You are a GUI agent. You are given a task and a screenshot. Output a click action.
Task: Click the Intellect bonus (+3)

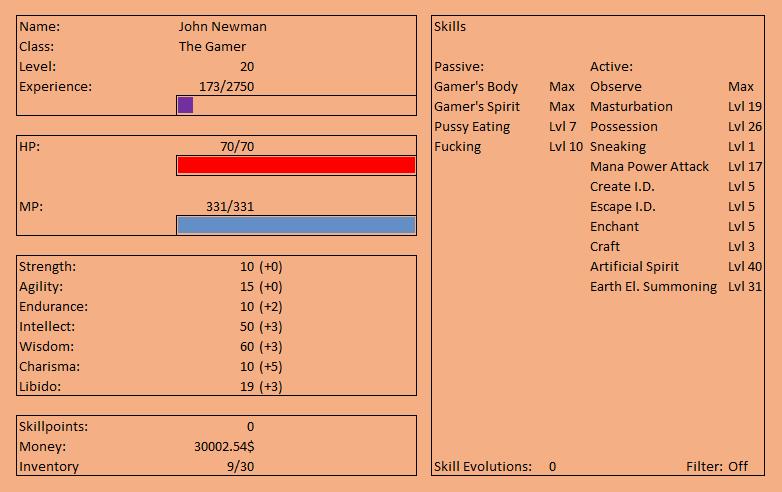tap(271, 327)
